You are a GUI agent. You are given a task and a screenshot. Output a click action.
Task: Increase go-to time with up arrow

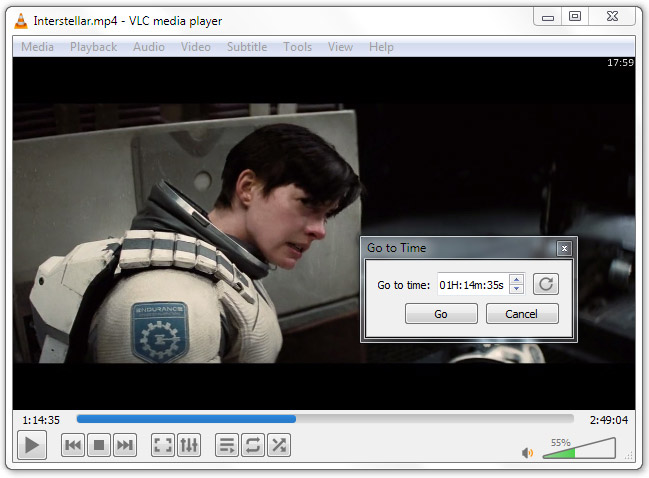tap(516, 280)
